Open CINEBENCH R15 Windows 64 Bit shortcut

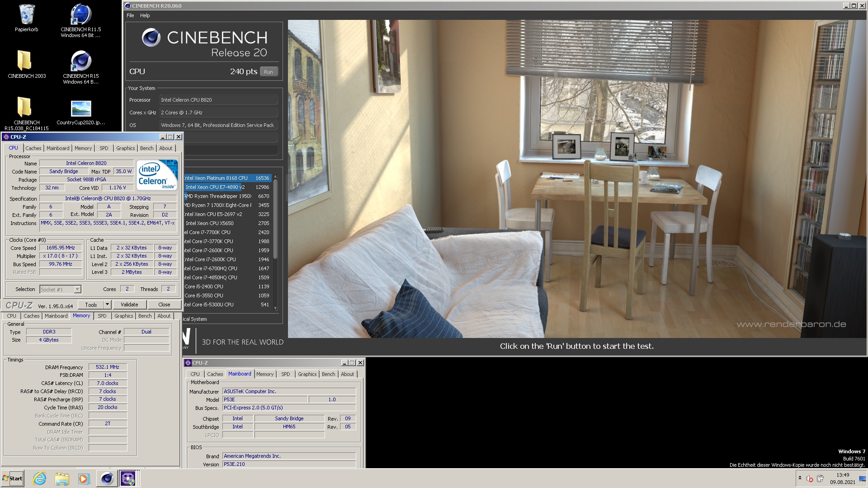coord(81,67)
